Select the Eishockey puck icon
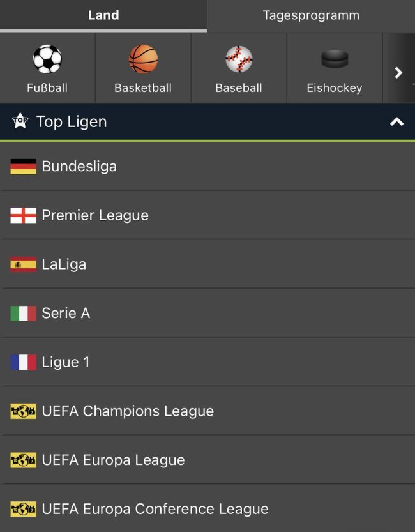 (335, 59)
